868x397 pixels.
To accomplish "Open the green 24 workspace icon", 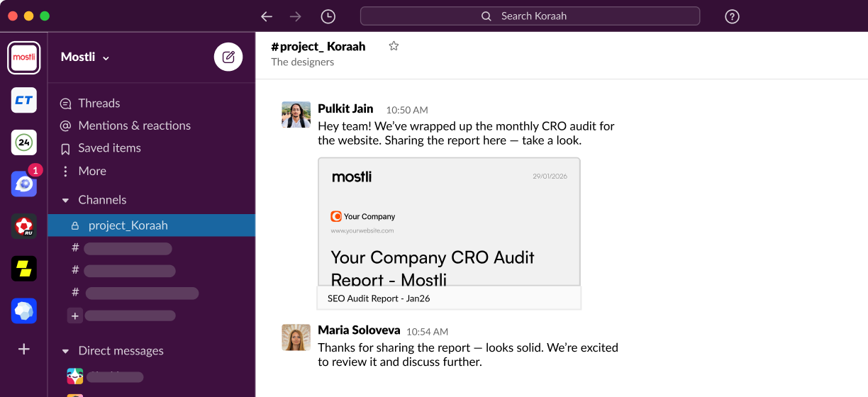I will click(24, 142).
